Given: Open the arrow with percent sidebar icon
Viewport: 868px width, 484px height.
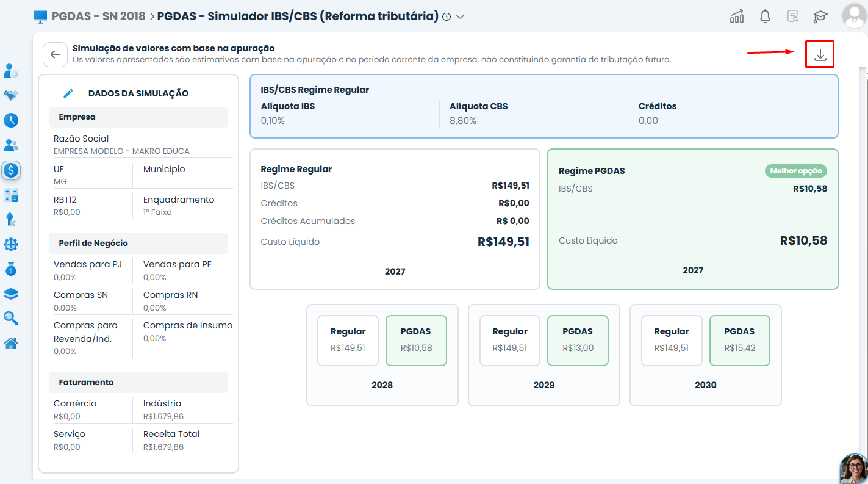Looking at the screenshot, I should (11, 220).
